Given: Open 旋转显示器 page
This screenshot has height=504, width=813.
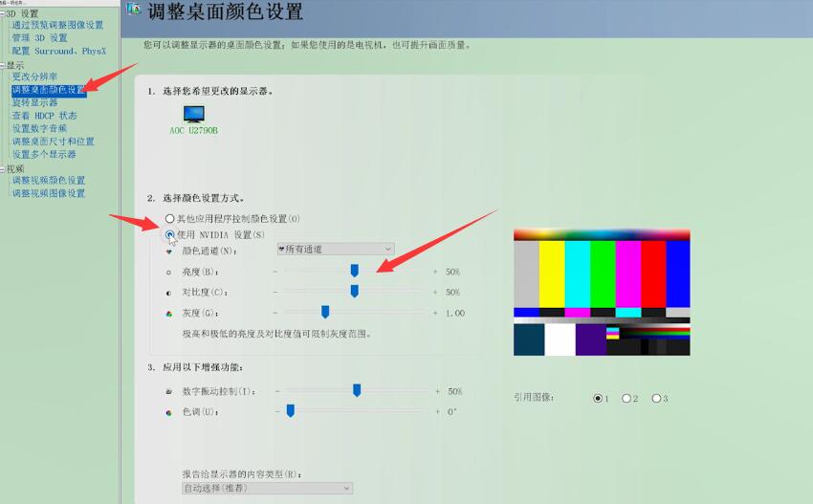Looking at the screenshot, I should coord(34,102).
